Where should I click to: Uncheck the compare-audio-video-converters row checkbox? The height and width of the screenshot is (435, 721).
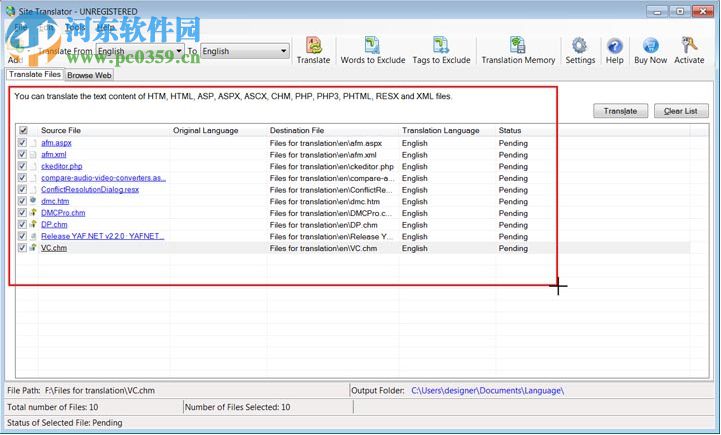coord(22,177)
